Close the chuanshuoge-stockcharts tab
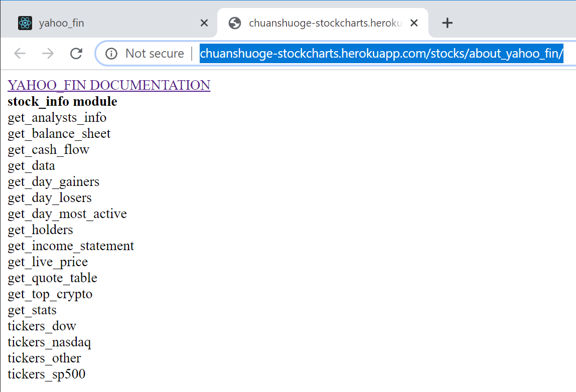 (x=414, y=23)
